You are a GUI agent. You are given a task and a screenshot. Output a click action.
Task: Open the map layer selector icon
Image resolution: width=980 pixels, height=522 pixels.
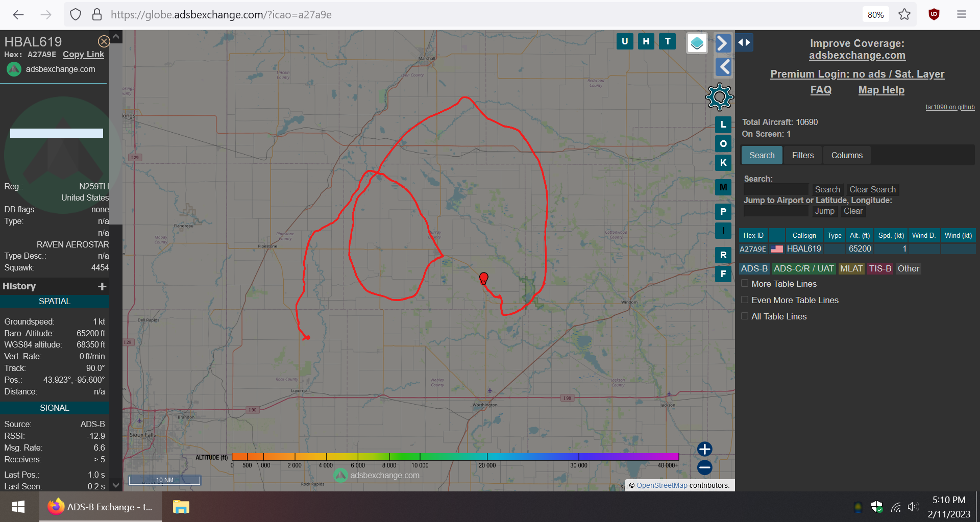point(697,43)
